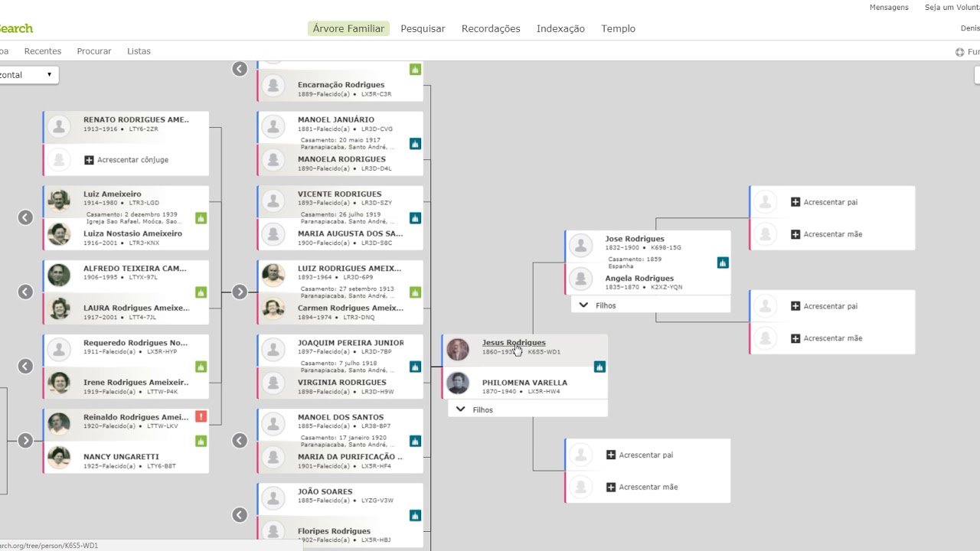The image size is (980, 551).
Task: Click blue icon on Manoel Januário card
Action: (x=415, y=144)
